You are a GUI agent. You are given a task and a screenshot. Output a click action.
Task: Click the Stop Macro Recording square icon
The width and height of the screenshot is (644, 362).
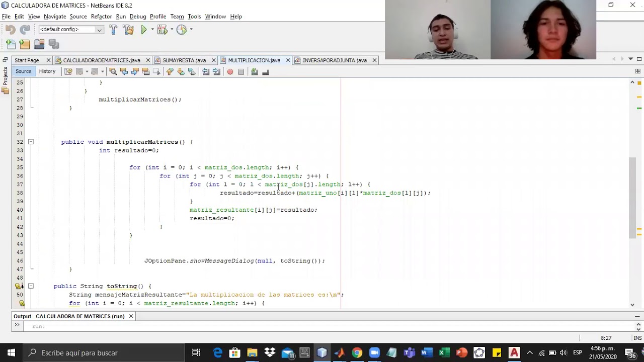[241, 72]
